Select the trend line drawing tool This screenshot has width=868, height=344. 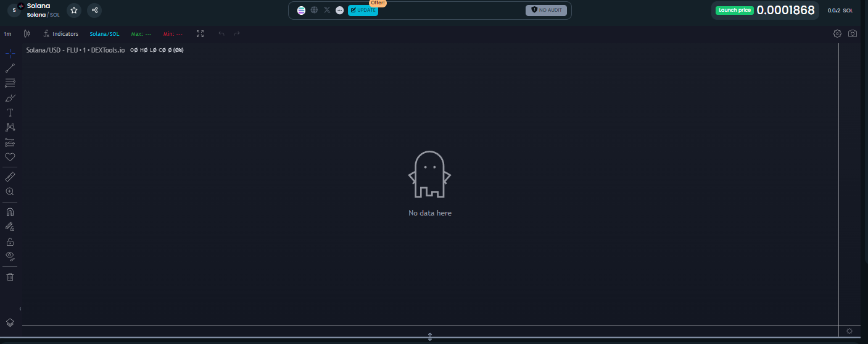(x=10, y=68)
